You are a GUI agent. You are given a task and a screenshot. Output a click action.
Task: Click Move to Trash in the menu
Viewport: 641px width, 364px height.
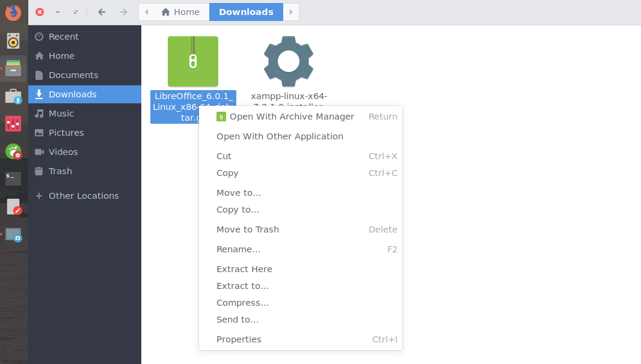(x=248, y=229)
